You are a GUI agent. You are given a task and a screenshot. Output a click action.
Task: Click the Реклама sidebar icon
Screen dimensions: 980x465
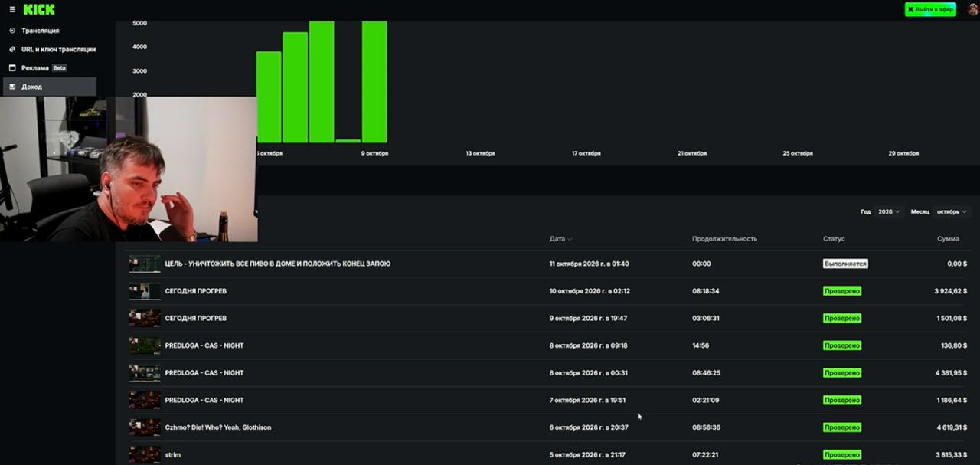click(12, 68)
